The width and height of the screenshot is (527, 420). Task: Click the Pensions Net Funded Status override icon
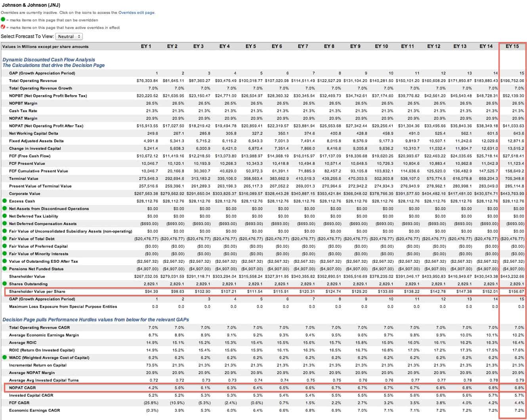4,269
